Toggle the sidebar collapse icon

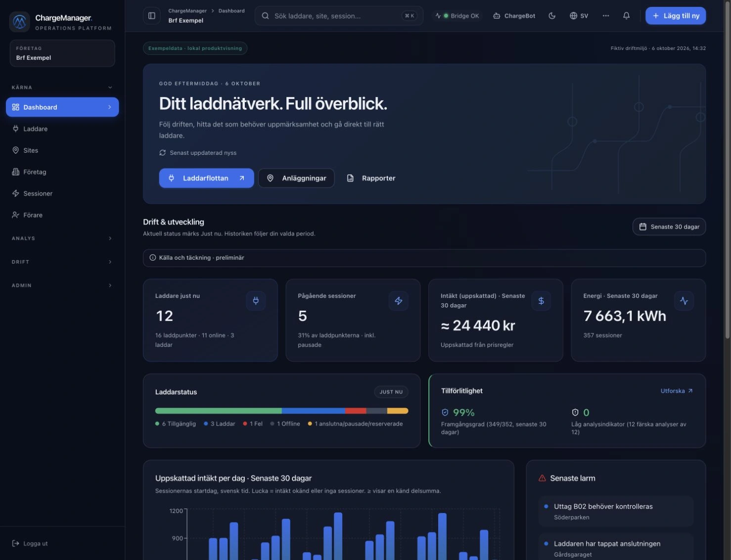pos(152,16)
